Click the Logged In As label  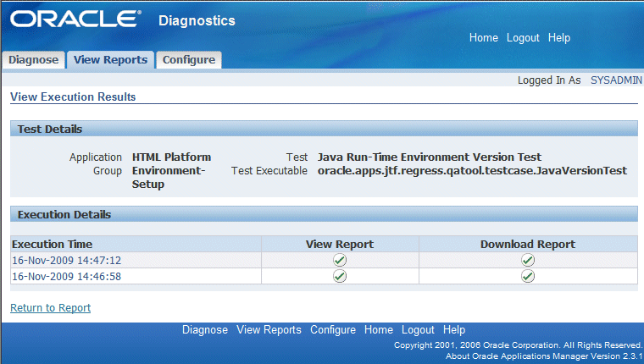click(x=549, y=80)
